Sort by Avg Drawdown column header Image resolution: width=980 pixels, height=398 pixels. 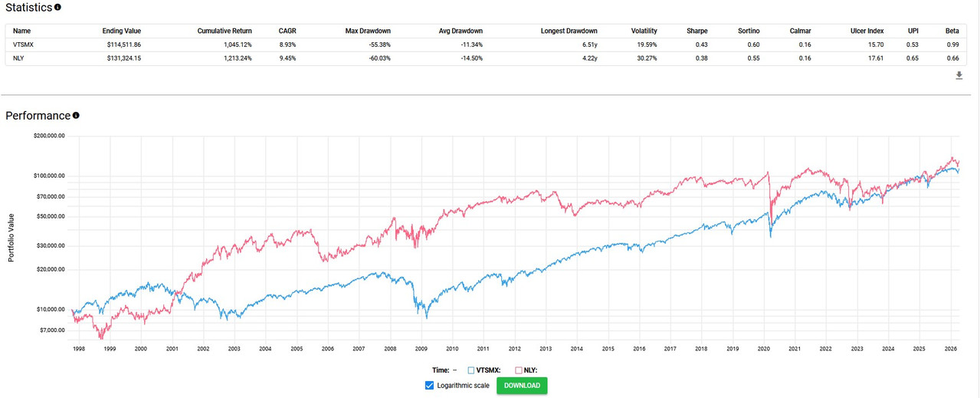pyautogui.click(x=461, y=31)
